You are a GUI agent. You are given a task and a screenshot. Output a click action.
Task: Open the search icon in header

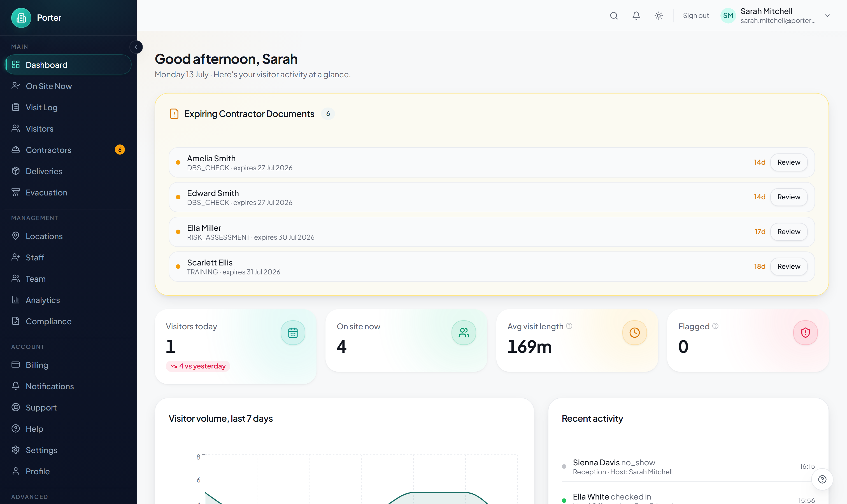coord(614,16)
